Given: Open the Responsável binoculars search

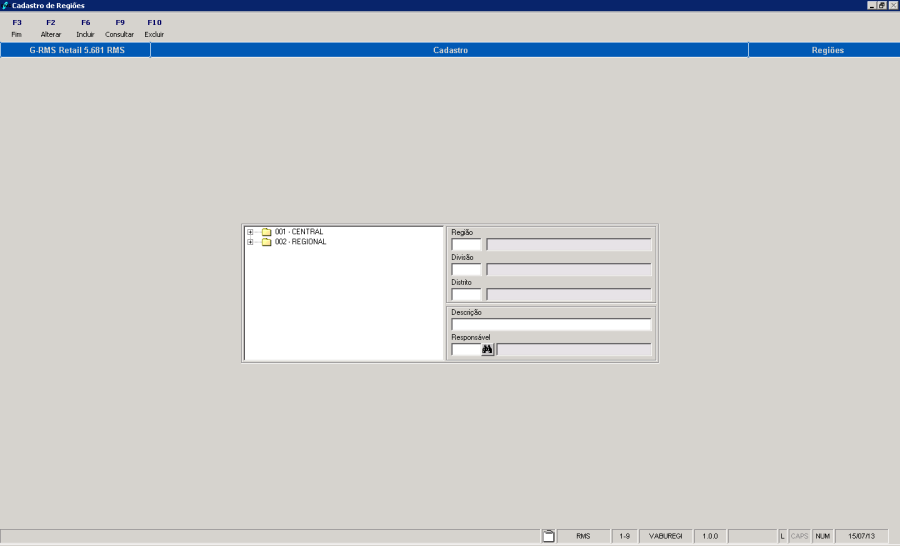Looking at the screenshot, I should click(x=487, y=349).
